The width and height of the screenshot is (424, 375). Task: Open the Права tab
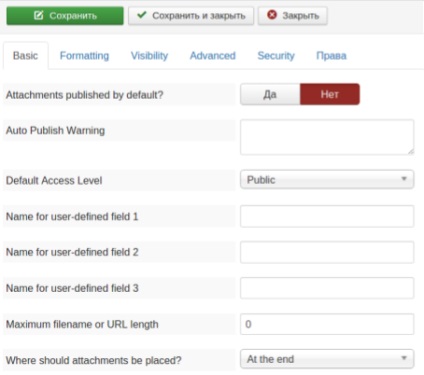(331, 56)
